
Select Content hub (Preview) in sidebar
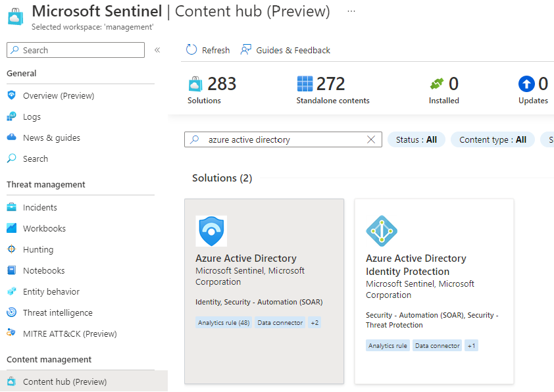64,381
